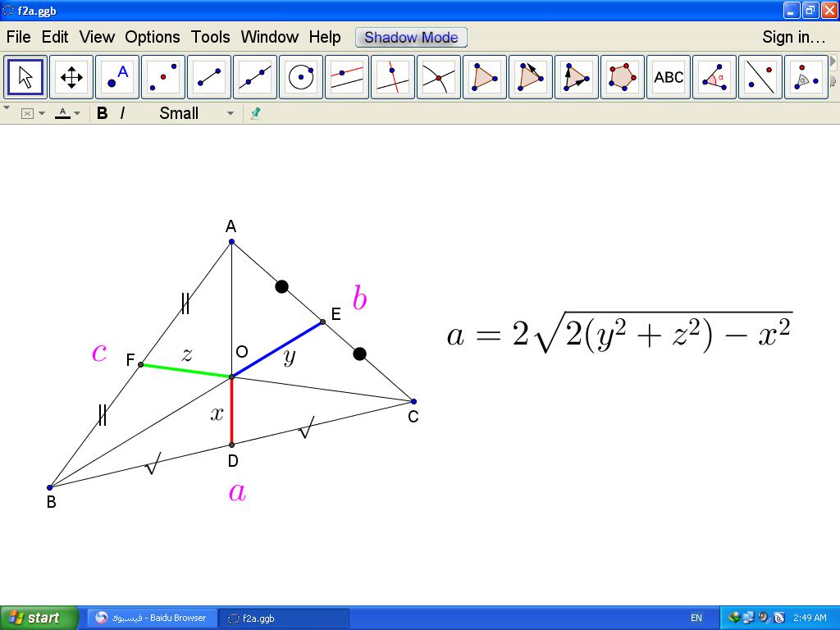840x630 pixels.
Task: Open the Tools menu
Action: [x=210, y=37]
